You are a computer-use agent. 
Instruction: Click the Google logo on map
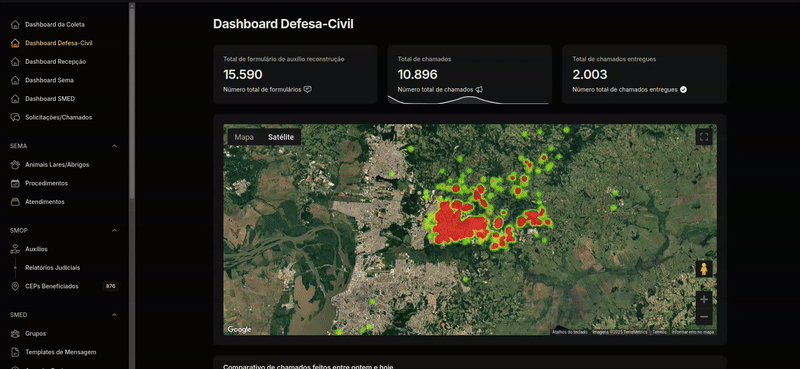click(x=239, y=330)
